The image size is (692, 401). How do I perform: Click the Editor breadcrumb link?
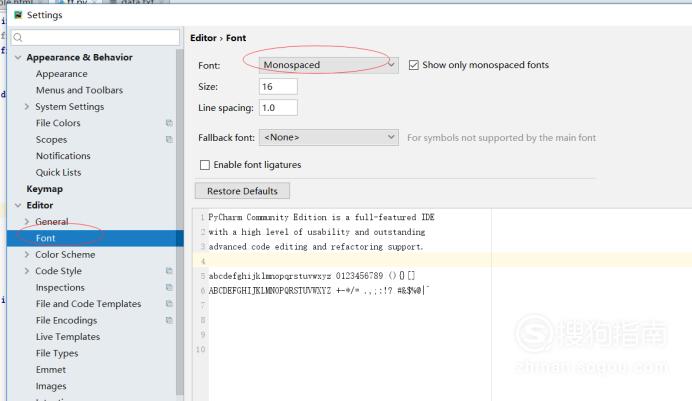(x=203, y=38)
